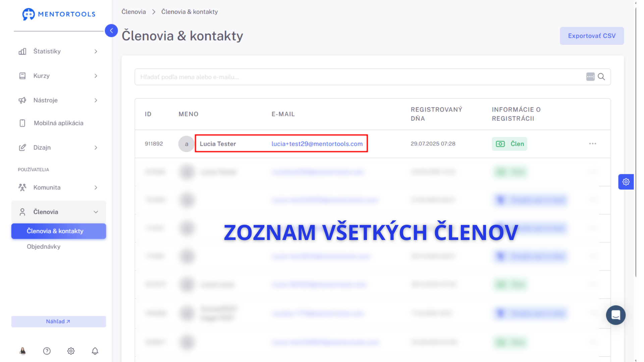Click the blue floating settings gear button
This screenshot has height=362, width=644.
tap(626, 182)
